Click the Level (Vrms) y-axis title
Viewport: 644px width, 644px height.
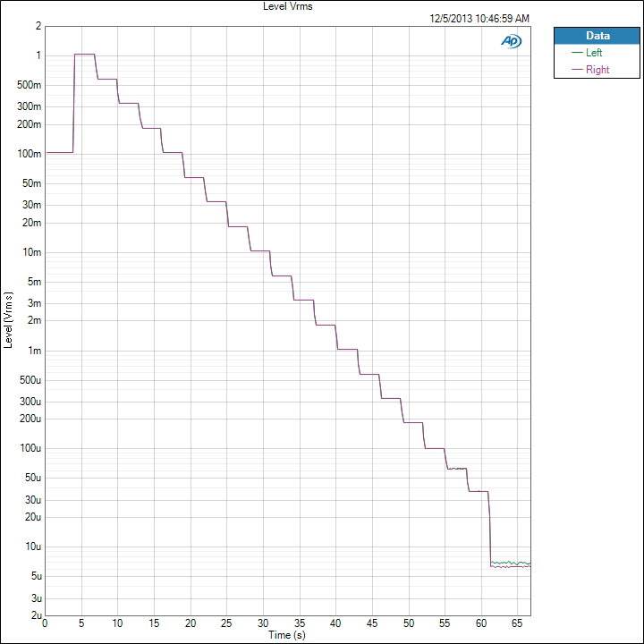pyautogui.click(x=9, y=320)
